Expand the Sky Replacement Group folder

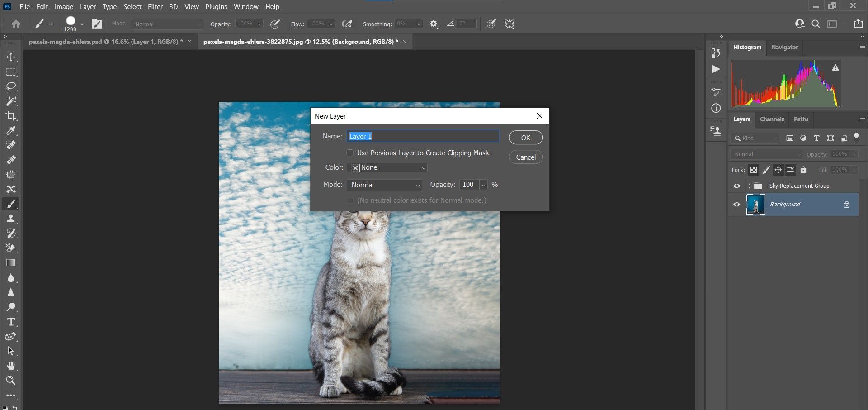pyautogui.click(x=749, y=186)
